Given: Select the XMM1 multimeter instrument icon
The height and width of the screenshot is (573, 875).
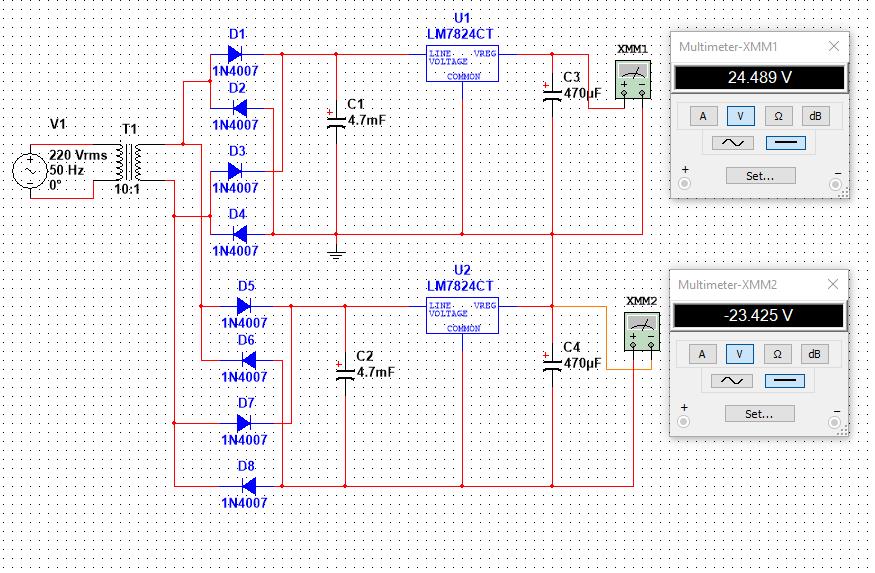Looking at the screenshot, I should click(633, 80).
